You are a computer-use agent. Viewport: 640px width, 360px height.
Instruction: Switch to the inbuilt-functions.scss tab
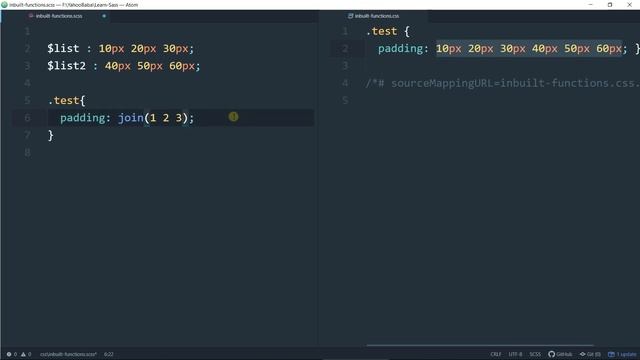[x=59, y=16]
